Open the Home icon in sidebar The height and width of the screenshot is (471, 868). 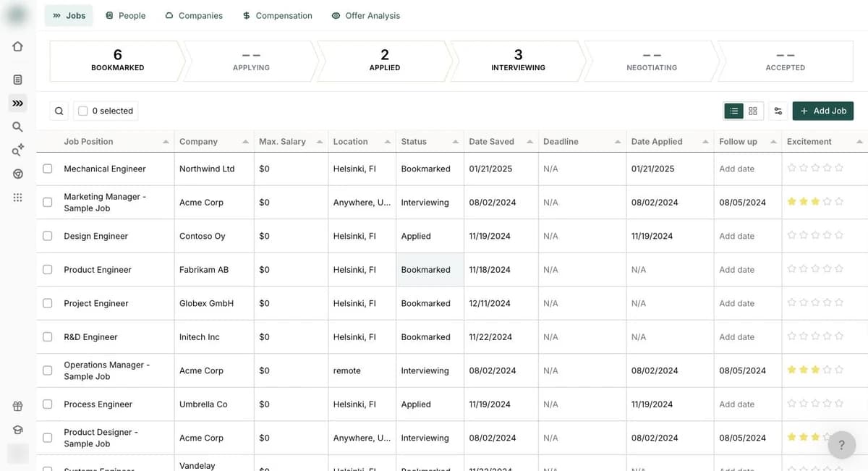(x=17, y=46)
